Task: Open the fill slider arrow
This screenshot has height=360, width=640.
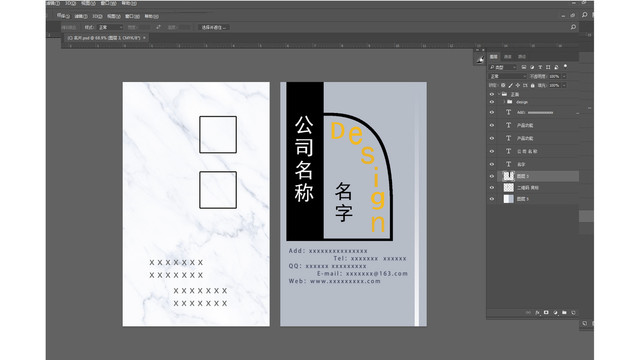Action: [x=564, y=85]
